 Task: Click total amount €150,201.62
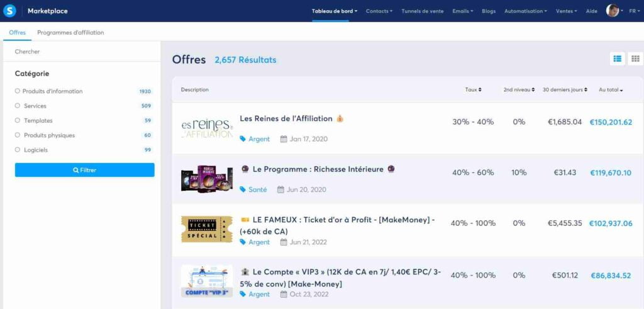(611, 122)
